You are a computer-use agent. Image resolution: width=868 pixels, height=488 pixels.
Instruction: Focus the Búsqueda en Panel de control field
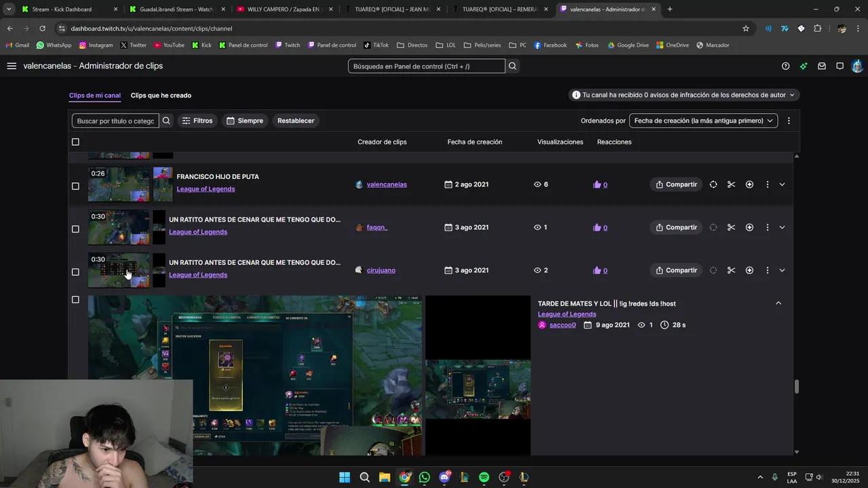point(427,66)
